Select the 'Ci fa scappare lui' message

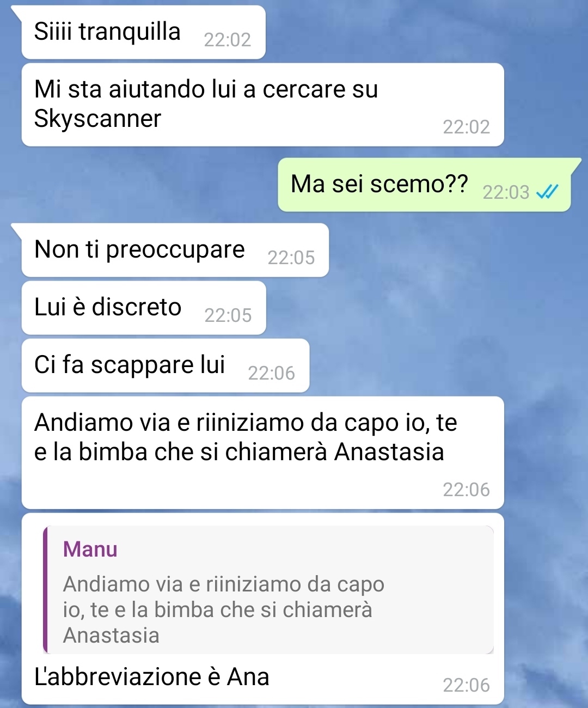[166, 365]
